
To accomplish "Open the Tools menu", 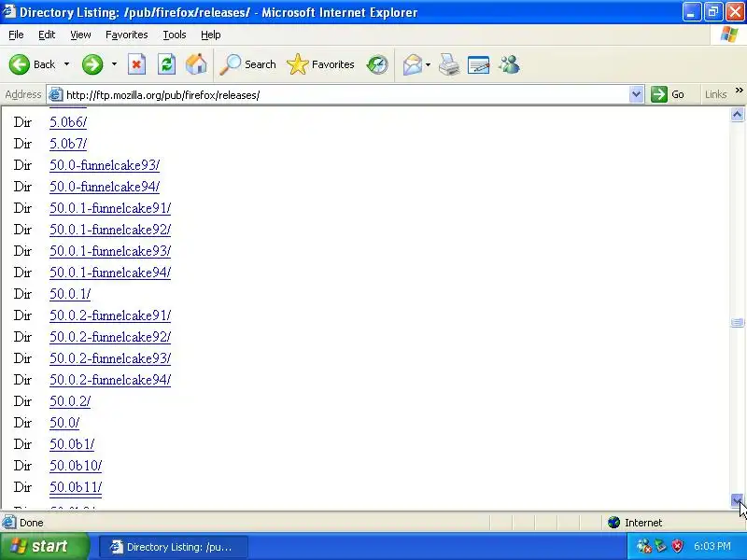I will (x=175, y=35).
